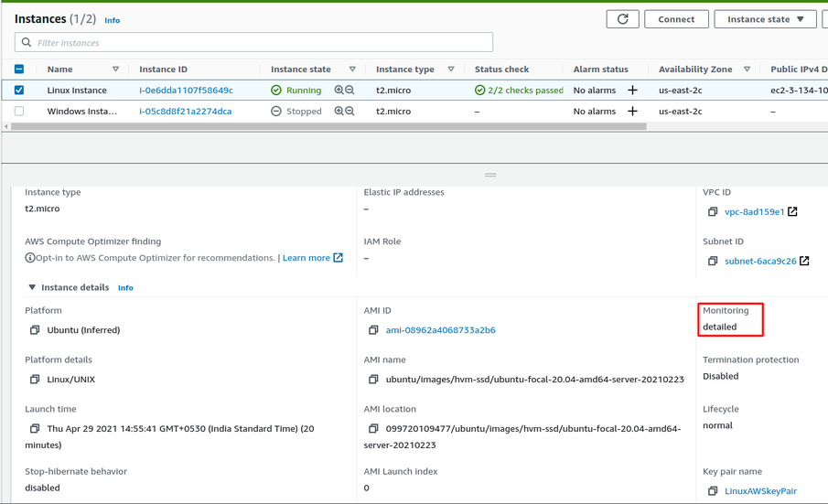Click 2/2 checks passed status text
The height and width of the screenshot is (504, 828).
point(525,91)
